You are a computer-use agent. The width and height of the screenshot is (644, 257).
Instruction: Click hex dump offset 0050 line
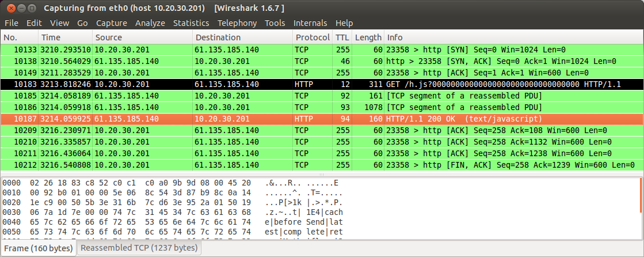point(173,232)
